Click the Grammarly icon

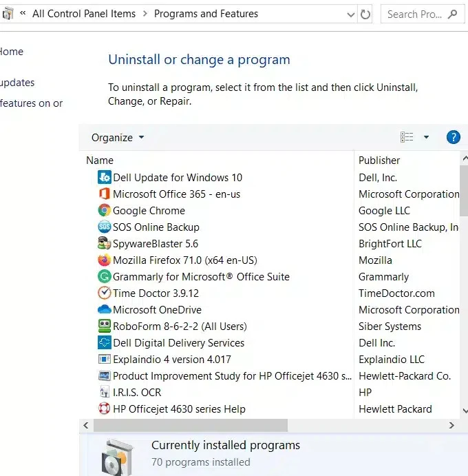click(x=105, y=276)
